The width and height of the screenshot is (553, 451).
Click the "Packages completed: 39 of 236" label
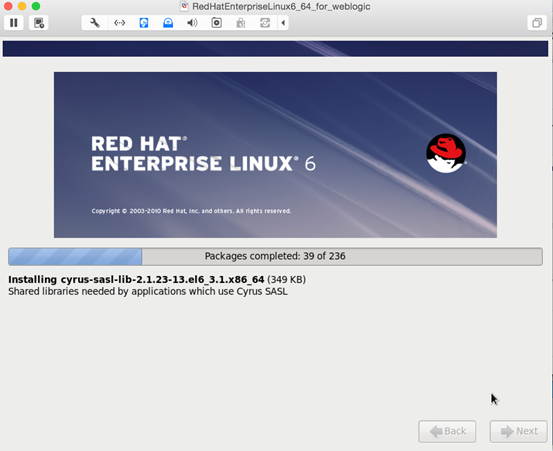[275, 256]
